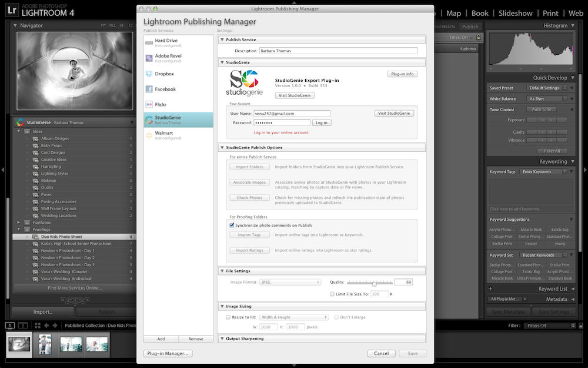
Task: Click Portfolios folder icon
Action: (x=27, y=223)
